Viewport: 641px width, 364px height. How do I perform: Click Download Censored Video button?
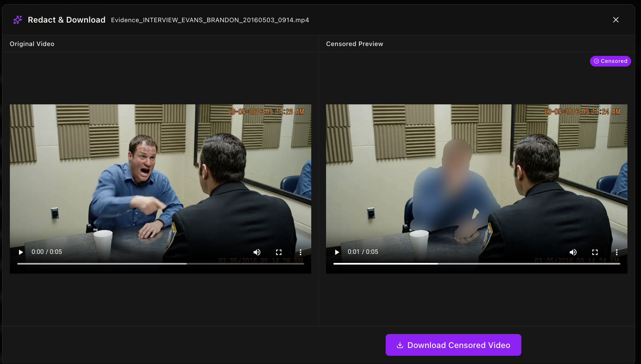[454, 345]
